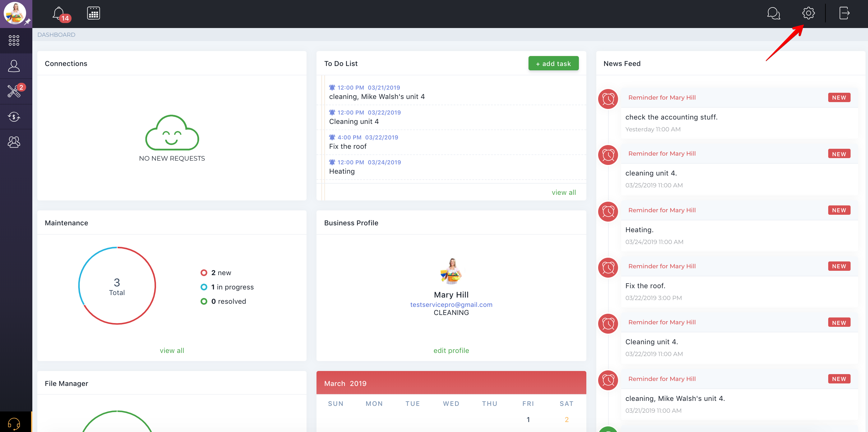868x432 pixels.
Task: Open the dashboard grid icon in sidebar
Action: [x=14, y=40]
